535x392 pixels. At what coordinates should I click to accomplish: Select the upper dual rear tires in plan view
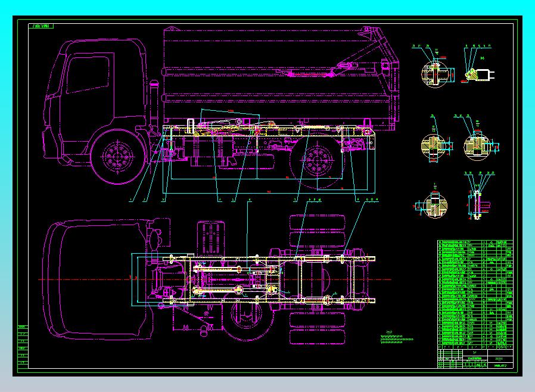pyautogui.click(x=317, y=231)
